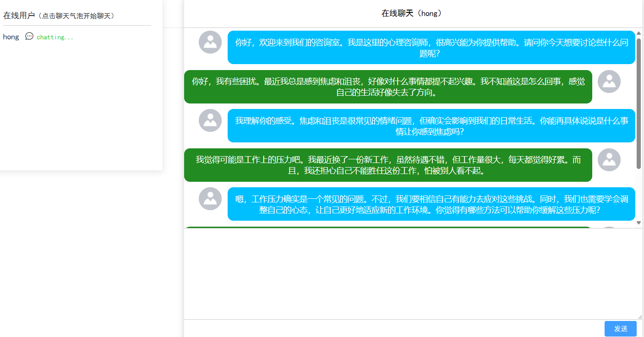The image size is (644, 337).
Task: Select user 'hong' in the online users list
Action: point(11,37)
